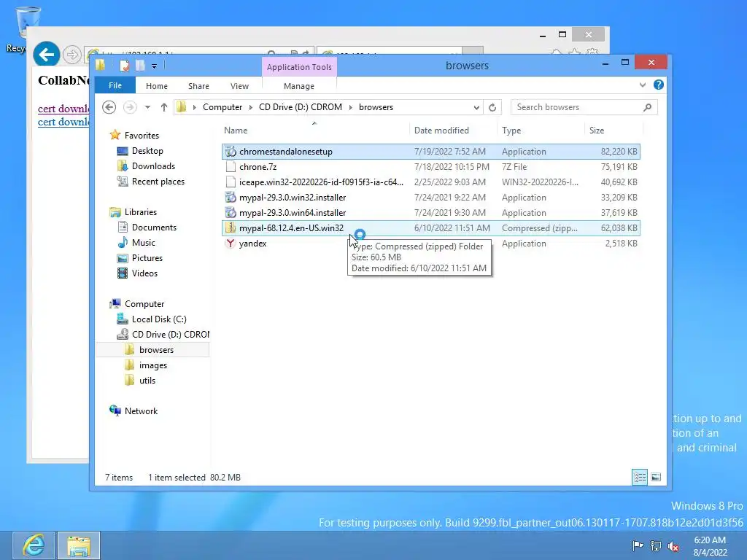Open Internet Explorer from the taskbar
Viewport: 747px width, 560px height.
(x=34, y=545)
